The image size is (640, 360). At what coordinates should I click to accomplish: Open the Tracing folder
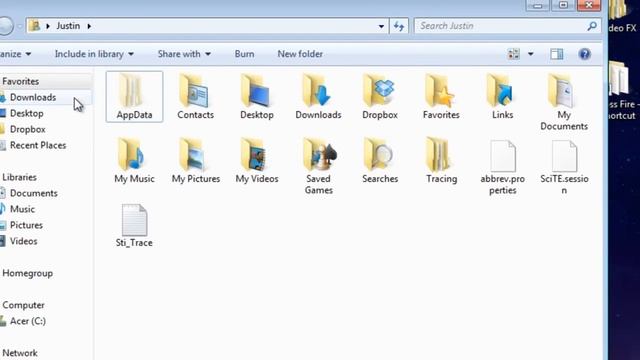coord(441,160)
